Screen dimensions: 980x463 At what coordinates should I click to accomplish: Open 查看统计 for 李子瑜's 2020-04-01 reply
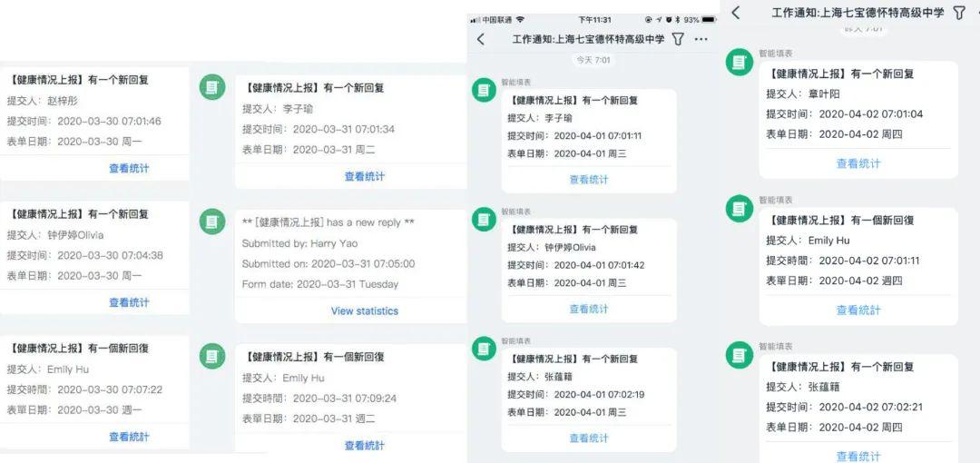tap(589, 180)
